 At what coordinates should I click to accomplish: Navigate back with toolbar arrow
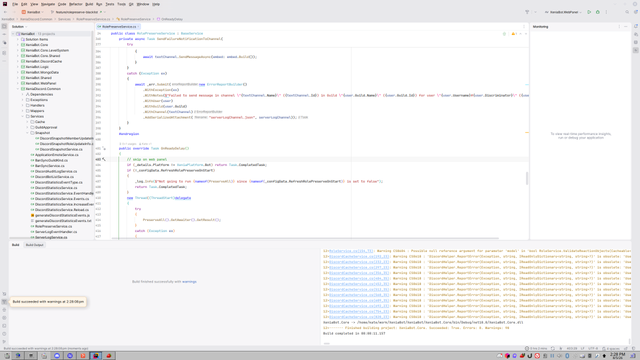coord(5,12)
